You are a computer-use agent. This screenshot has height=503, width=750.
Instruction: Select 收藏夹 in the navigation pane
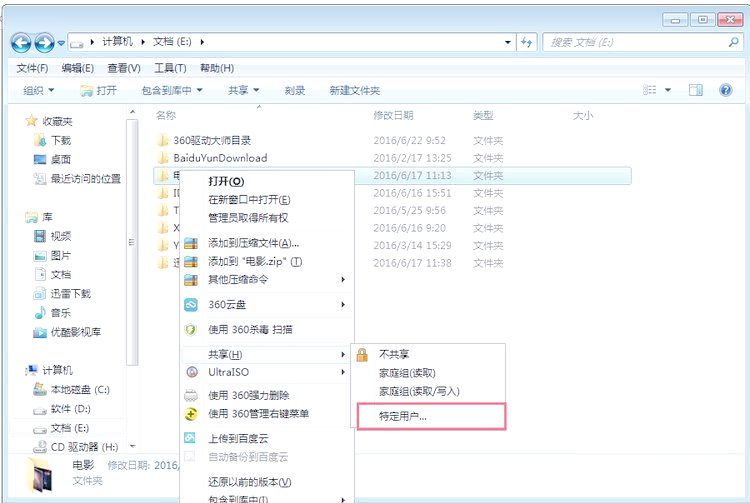pos(57,121)
